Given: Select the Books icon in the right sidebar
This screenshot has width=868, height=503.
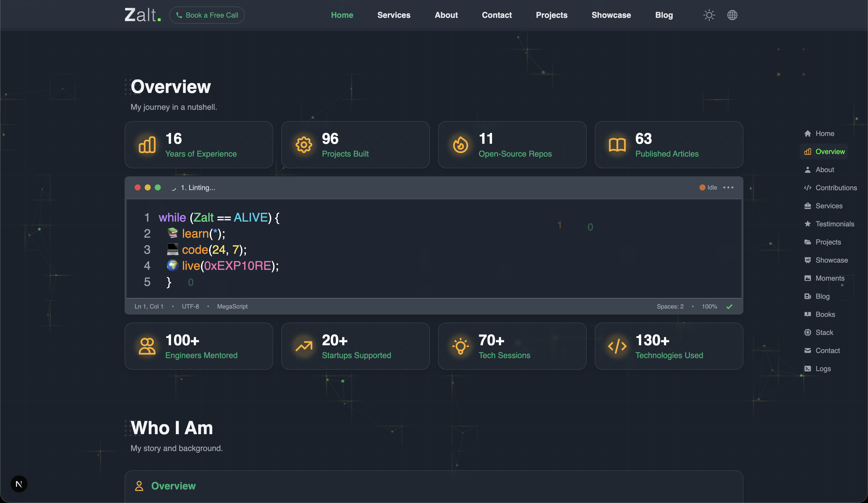Looking at the screenshot, I should coord(808,314).
